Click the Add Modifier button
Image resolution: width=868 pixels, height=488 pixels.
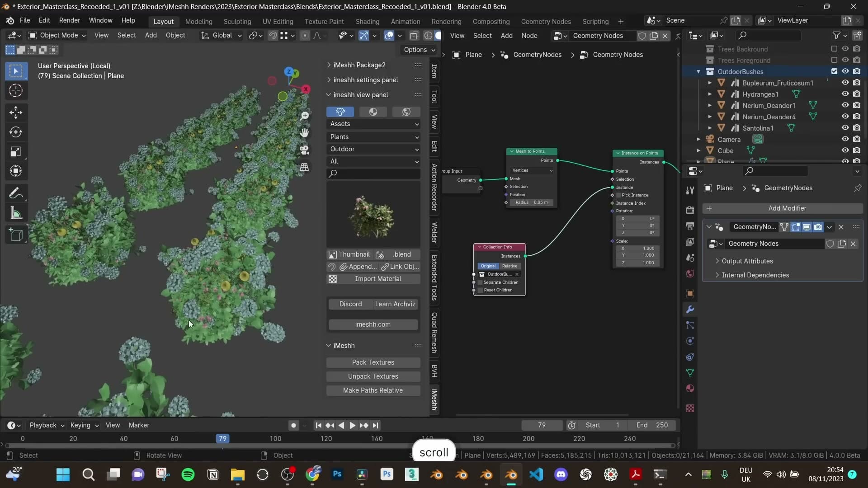click(x=783, y=208)
